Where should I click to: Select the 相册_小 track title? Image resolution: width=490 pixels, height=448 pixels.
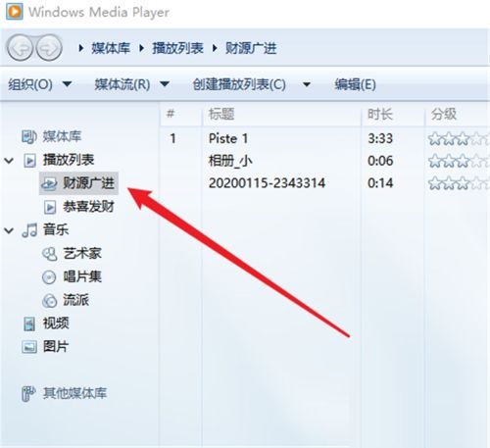coord(230,161)
